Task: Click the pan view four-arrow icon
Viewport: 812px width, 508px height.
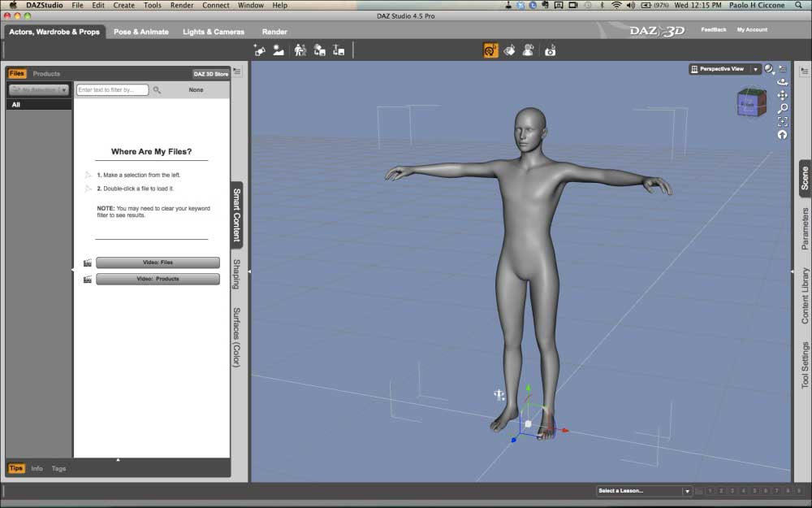Action: point(783,95)
